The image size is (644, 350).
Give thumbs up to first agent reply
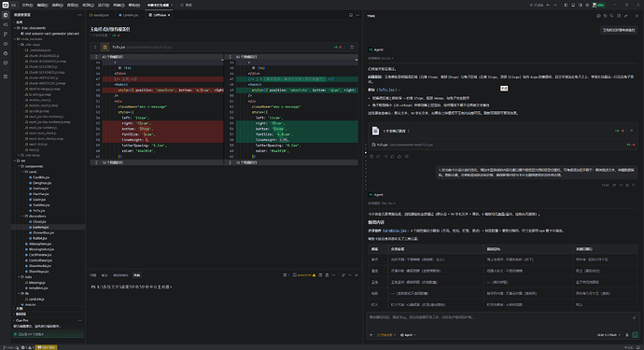(x=399, y=157)
